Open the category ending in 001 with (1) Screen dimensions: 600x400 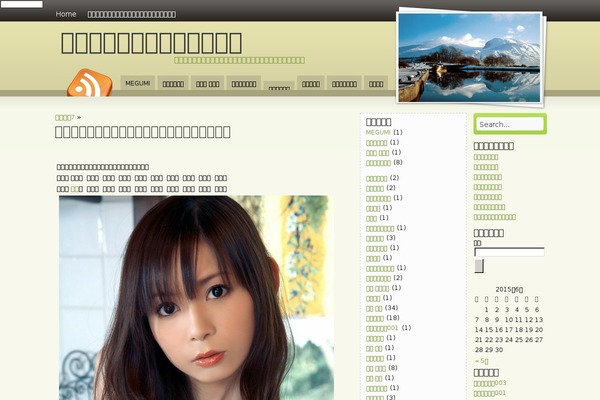click(382, 328)
